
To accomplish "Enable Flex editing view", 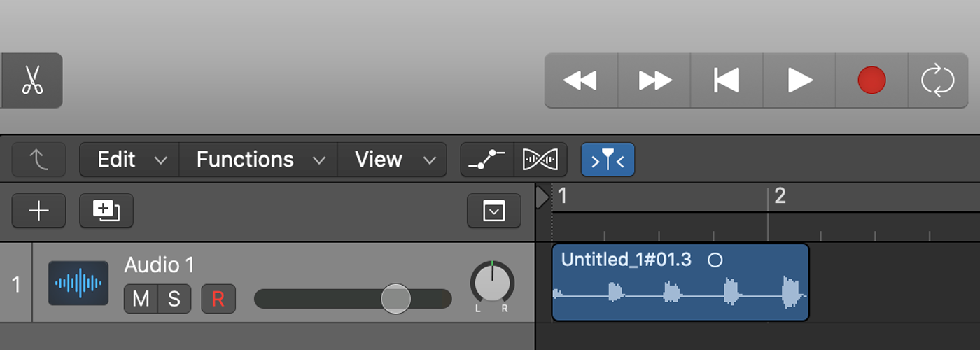I will (x=540, y=160).
